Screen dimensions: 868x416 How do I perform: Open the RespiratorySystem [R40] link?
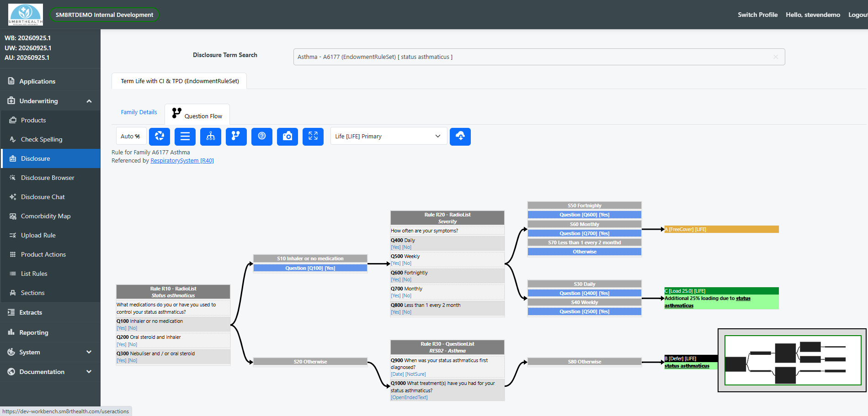click(182, 161)
